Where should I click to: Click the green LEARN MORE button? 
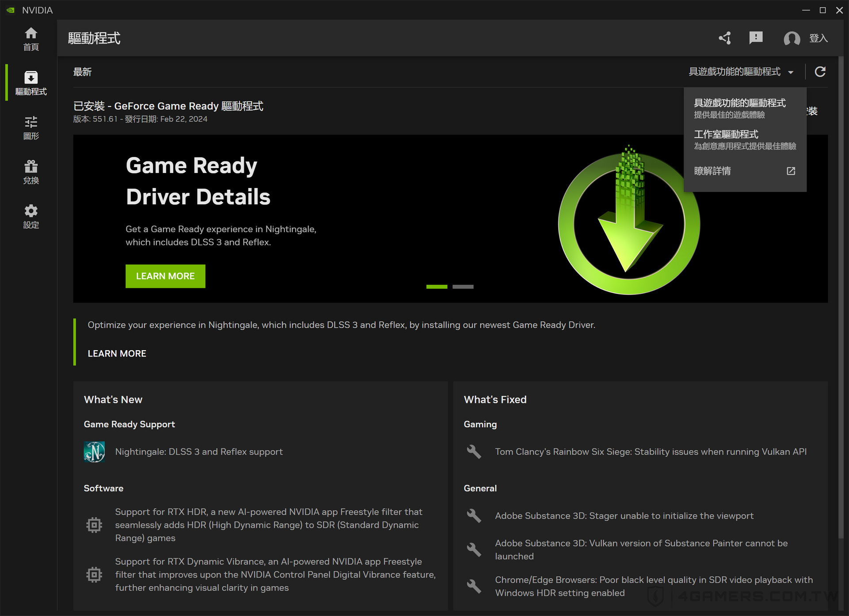[165, 276]
